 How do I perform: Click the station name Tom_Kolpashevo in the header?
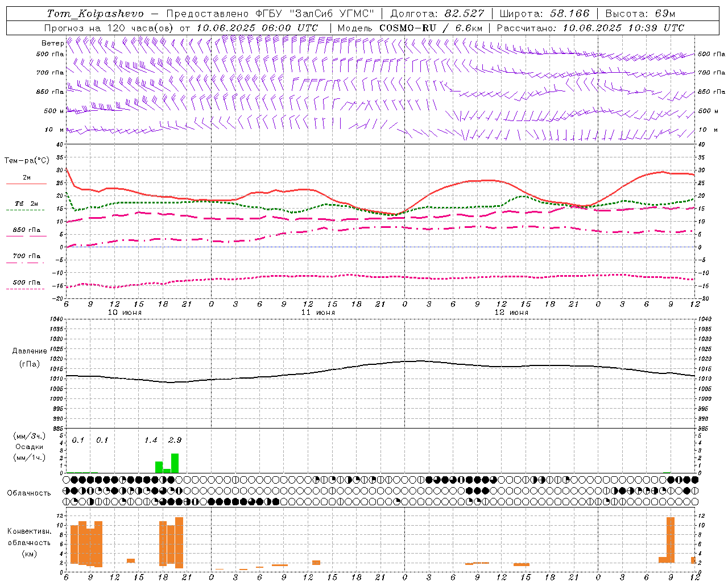click(95, 14)
